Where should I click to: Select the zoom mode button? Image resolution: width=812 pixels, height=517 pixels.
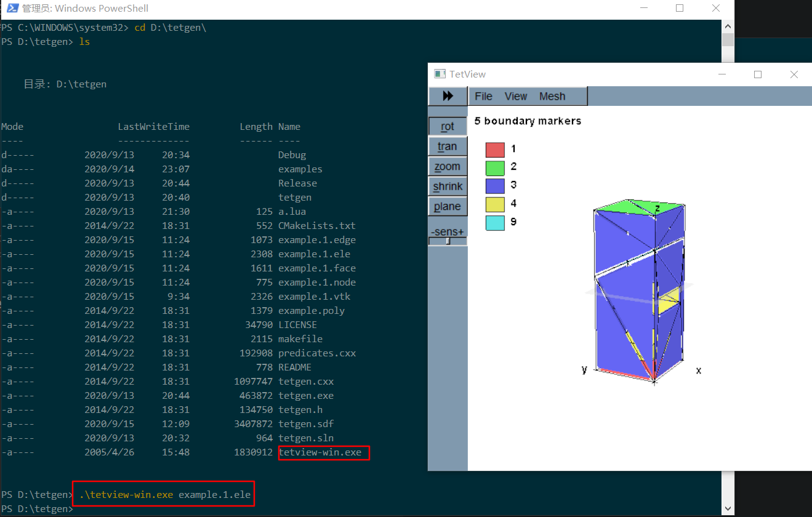[448, 166]
